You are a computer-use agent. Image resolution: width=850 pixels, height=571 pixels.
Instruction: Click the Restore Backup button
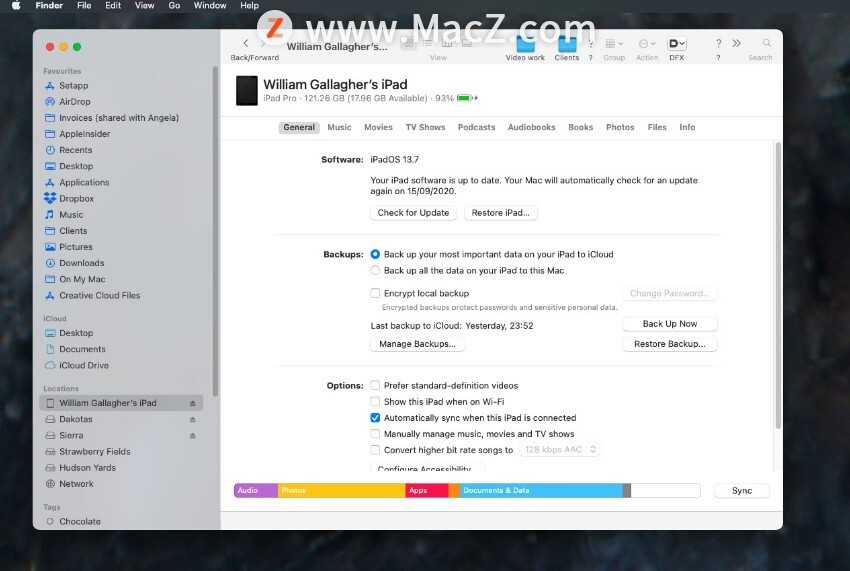point(670,344)
